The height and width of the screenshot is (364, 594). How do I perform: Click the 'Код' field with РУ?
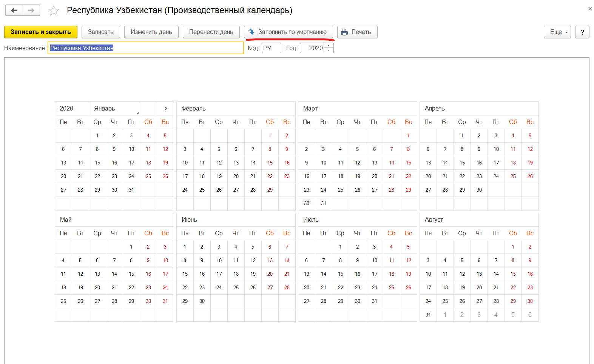click(272, 48)
